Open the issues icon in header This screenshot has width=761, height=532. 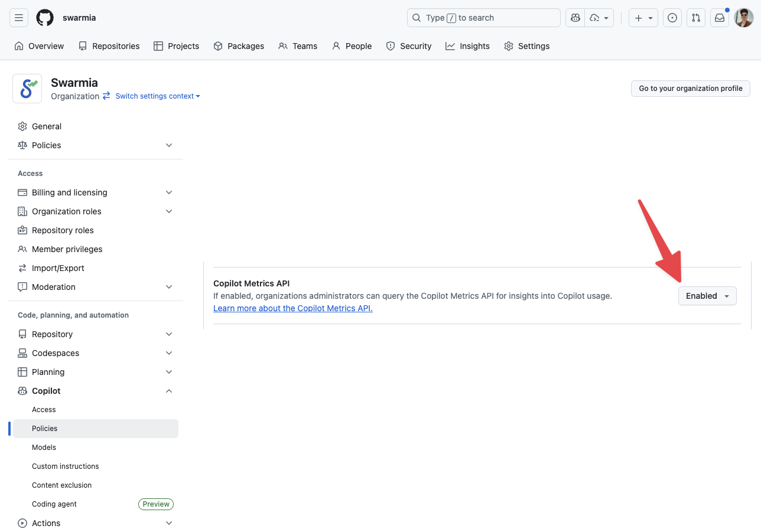tap(672, 18)
